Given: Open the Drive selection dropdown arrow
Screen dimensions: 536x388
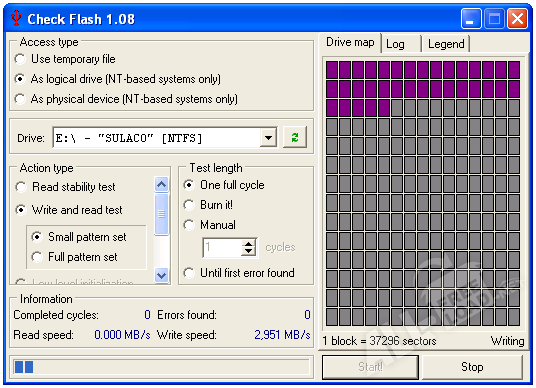Looking at the screenshot, I should (x=268, y=138).
